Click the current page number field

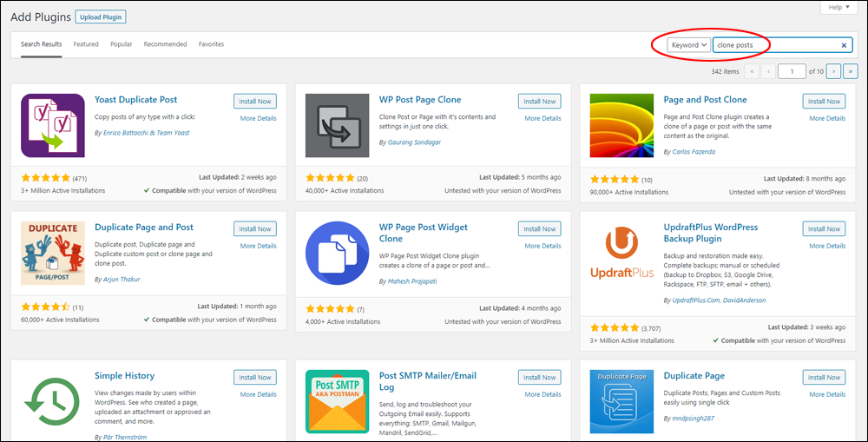tap(792, 71)
